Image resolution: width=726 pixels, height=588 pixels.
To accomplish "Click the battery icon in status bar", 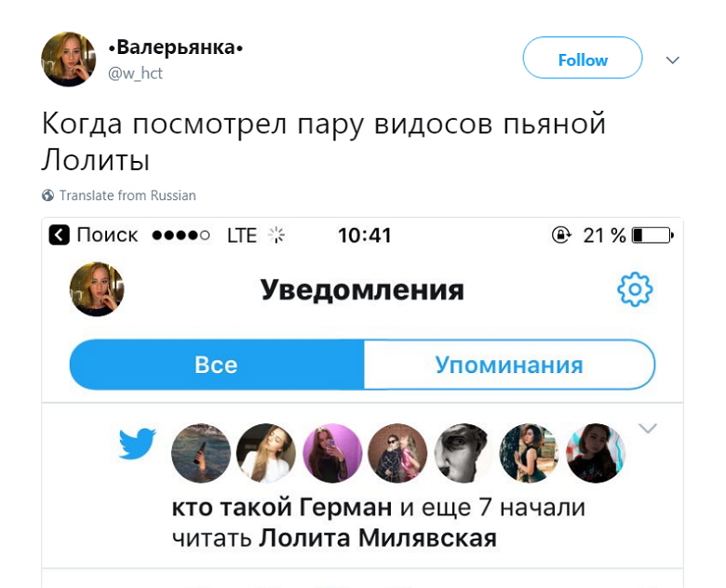I will click(652, 235).
